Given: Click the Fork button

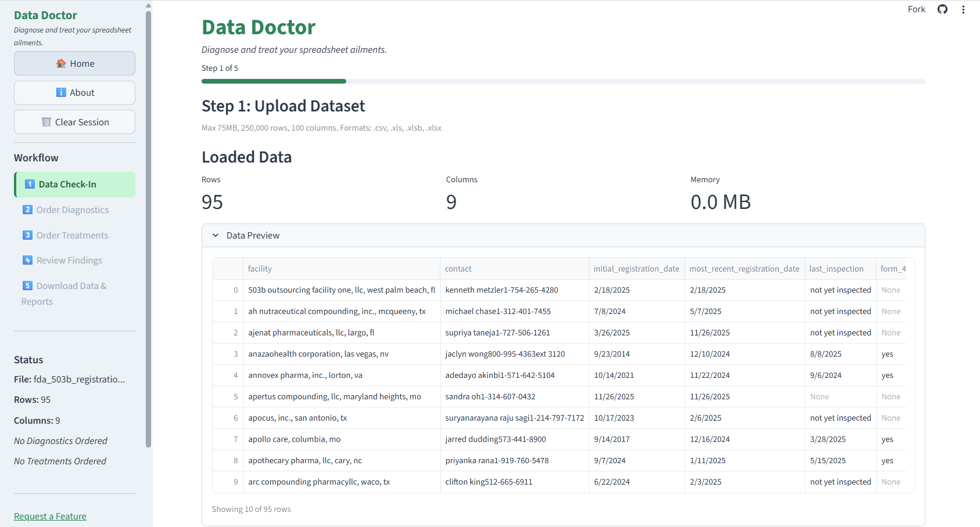Looking at the screenshot, I should point(916,9).
